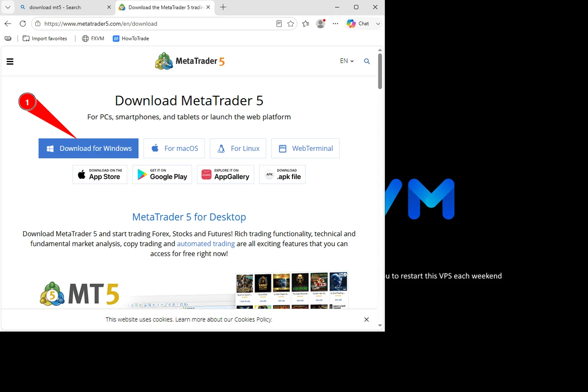
Task: Go back with browser back arrow
Action: pos(8,24)
